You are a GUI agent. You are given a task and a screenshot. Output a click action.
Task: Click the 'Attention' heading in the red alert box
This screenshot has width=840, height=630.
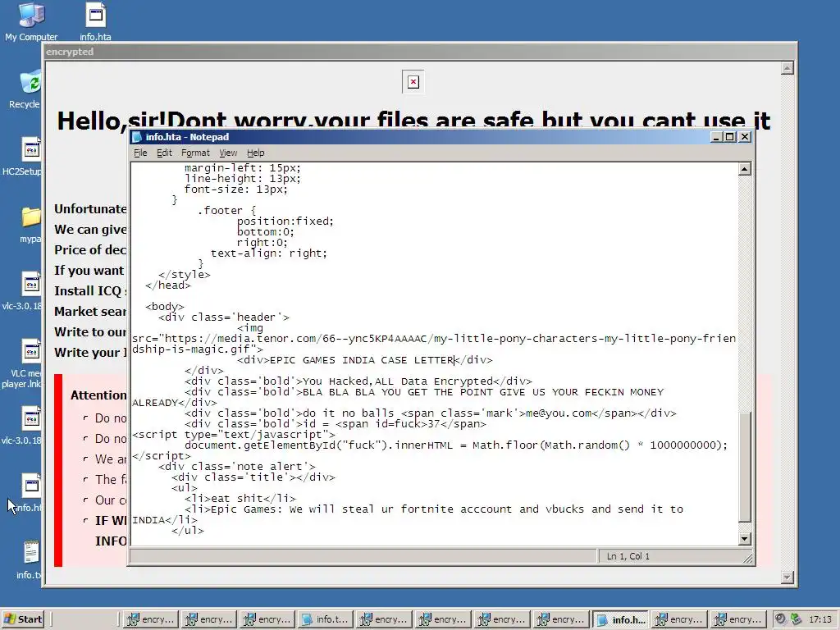98,395
